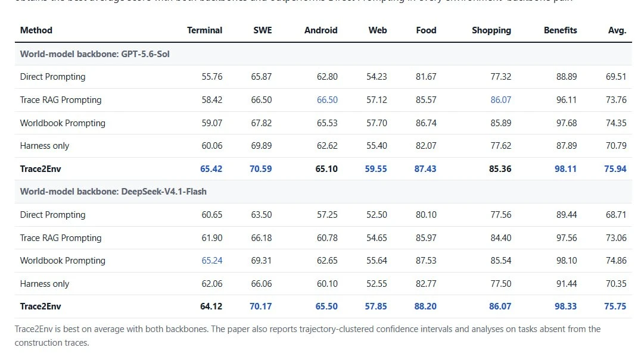Click the 75.94 Trace2Env average score
This screenshot has height=363, width=644.
[x=615, y=168]
